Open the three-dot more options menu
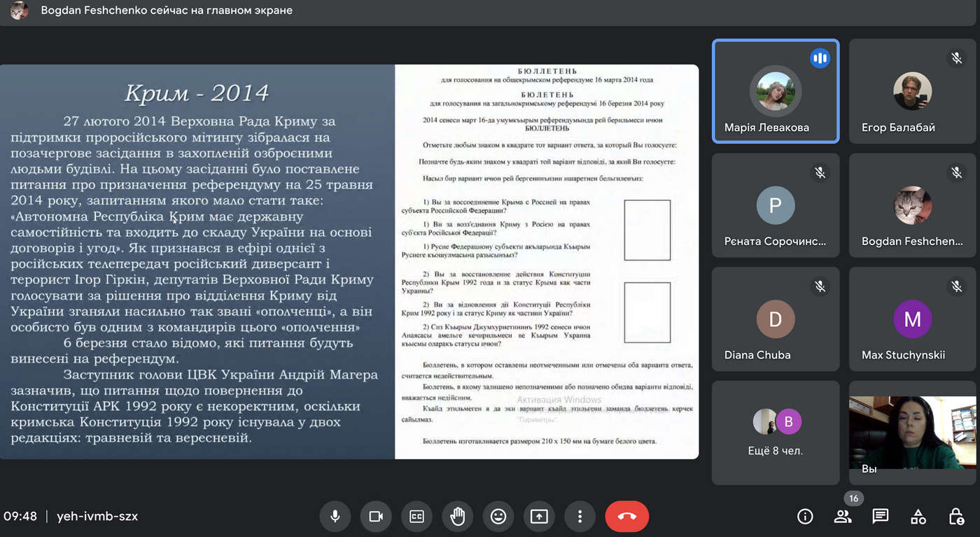 [580, 517]
